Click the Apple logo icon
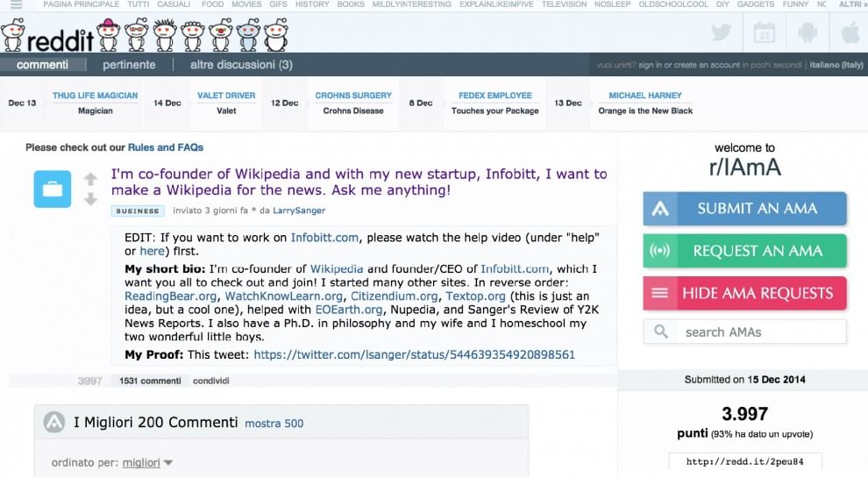The width and height of the screenshot is (868, 478). pyautogui.click(x=850, y=32)
